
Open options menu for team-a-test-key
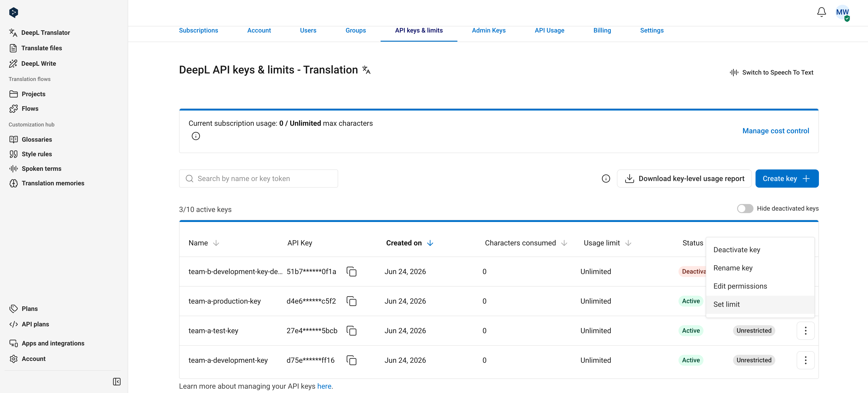click(806, 331)
